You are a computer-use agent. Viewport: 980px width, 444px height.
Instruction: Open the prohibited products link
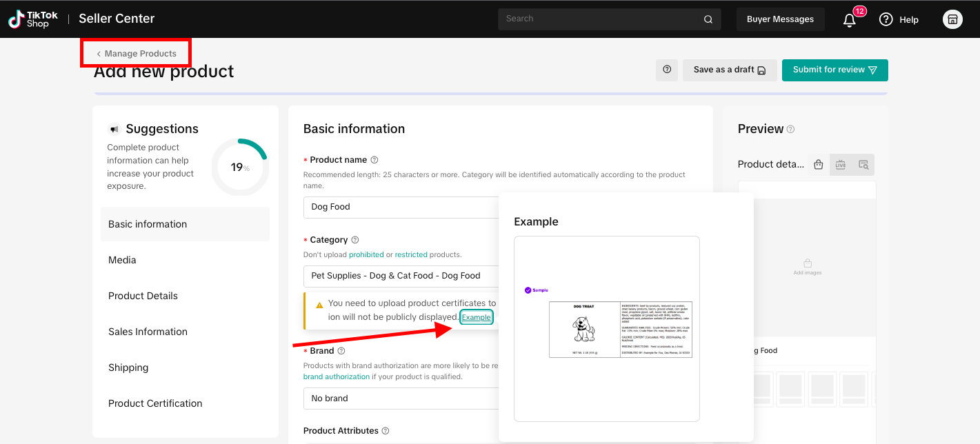pos(366,254)
